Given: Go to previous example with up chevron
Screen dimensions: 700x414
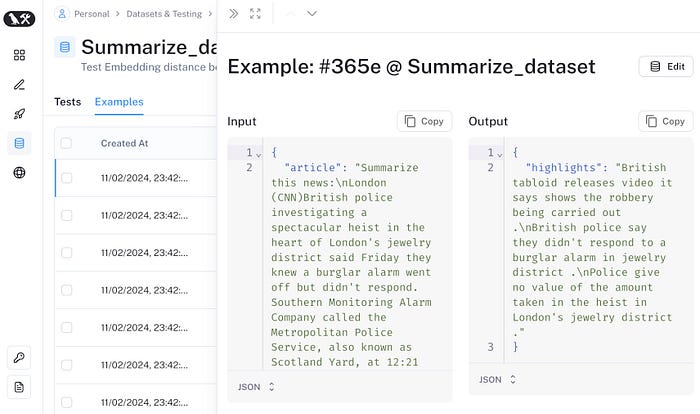Looking at the screenshot, I should 291,14.
